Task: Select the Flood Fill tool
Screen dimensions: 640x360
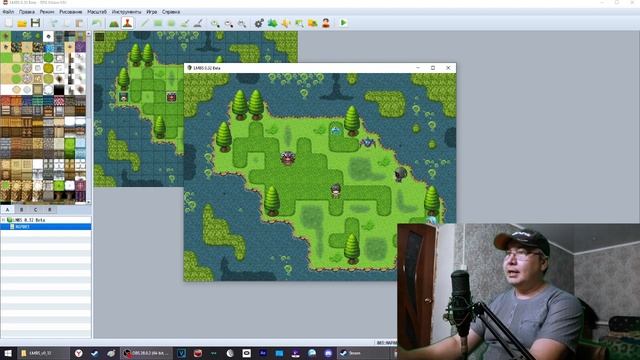Action: coord(184,23)
